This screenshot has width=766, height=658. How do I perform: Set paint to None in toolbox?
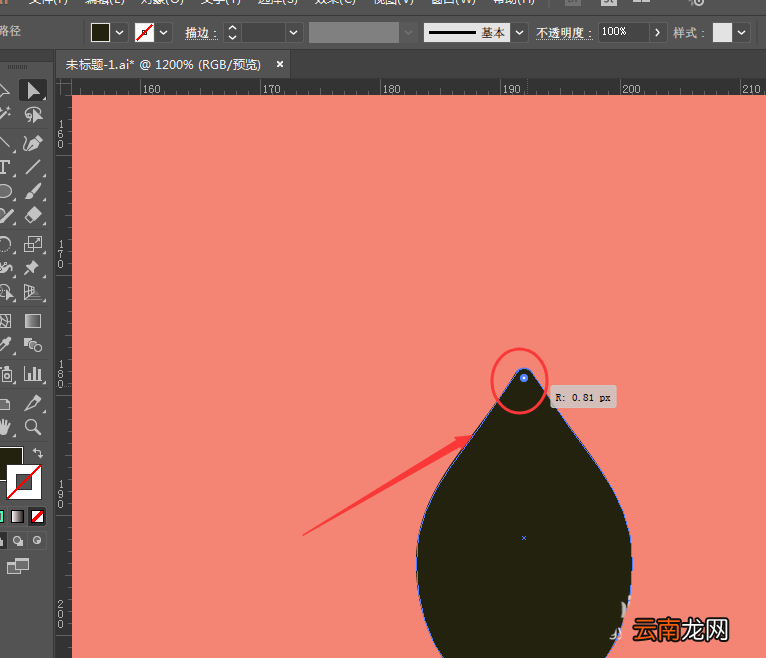pos(37,516)
